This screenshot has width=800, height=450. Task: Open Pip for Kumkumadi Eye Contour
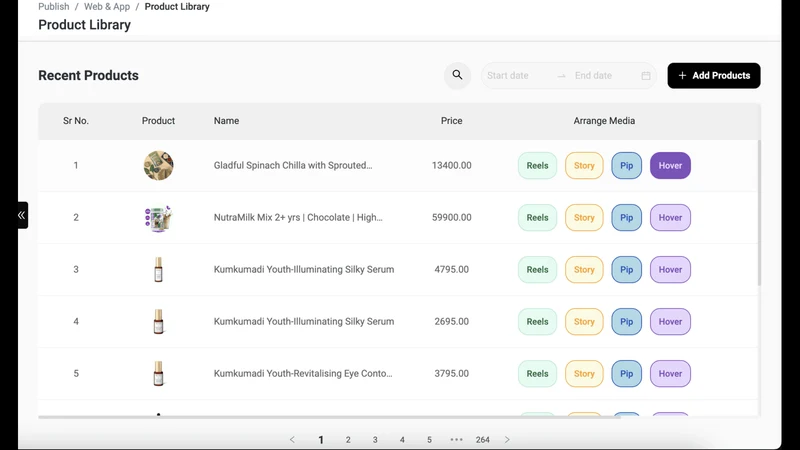[x=627, y=373]
